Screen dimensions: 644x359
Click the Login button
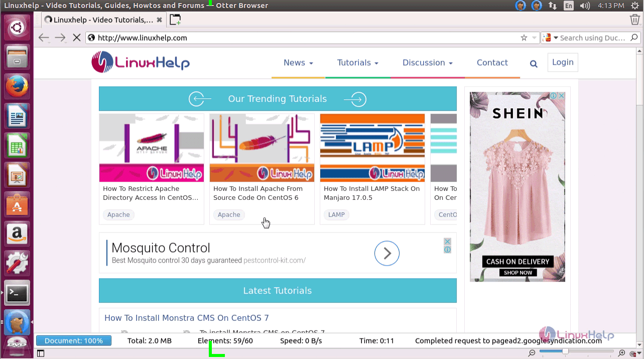[563, 62]
